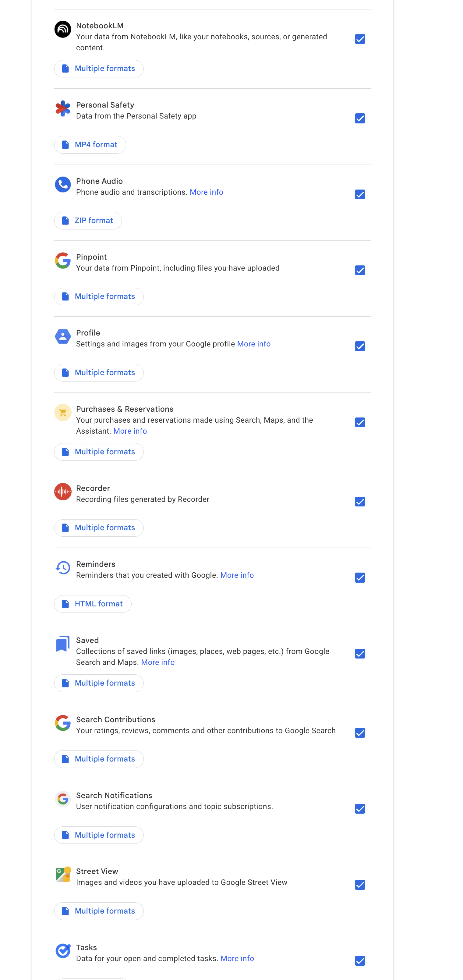The width and height of the screenshot is (463, 980).
Task: Open More info link for Saved
Action: tap(158, 662)
